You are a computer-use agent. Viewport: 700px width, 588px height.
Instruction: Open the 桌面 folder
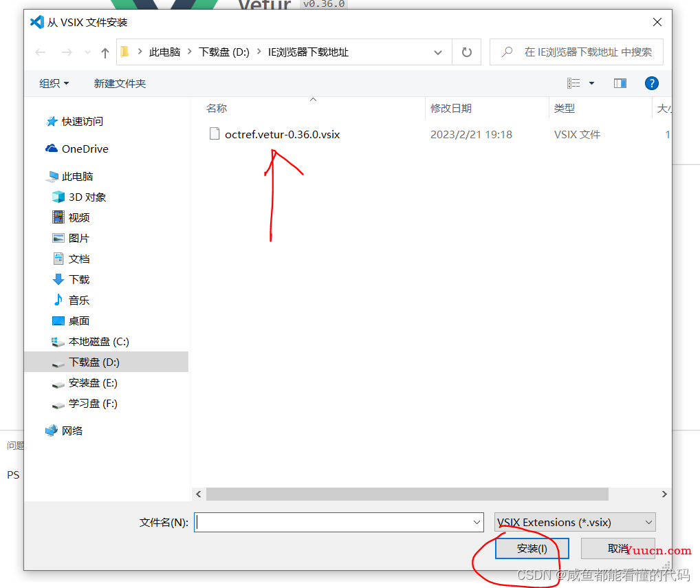[x=72, y=321]
